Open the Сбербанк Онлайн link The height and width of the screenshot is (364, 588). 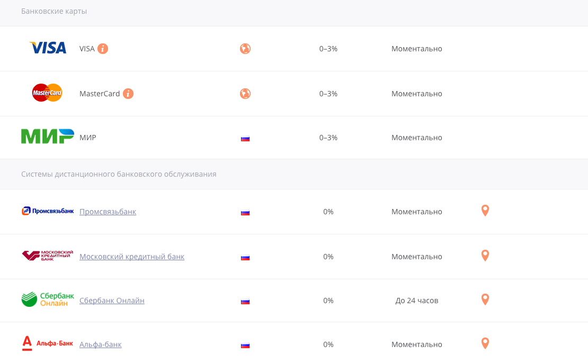112,301
